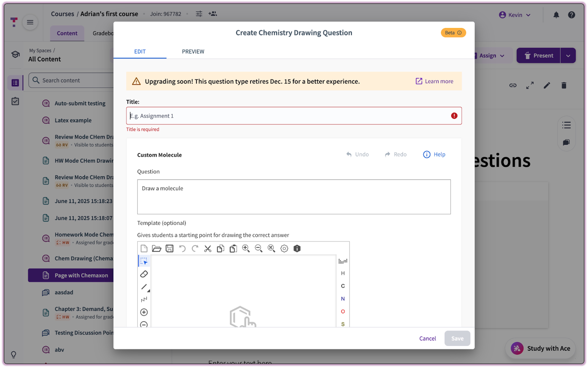Open the Gradebook tab
Image resolution: width=588 pixels, height=368 pixels.
click(103, 33)
